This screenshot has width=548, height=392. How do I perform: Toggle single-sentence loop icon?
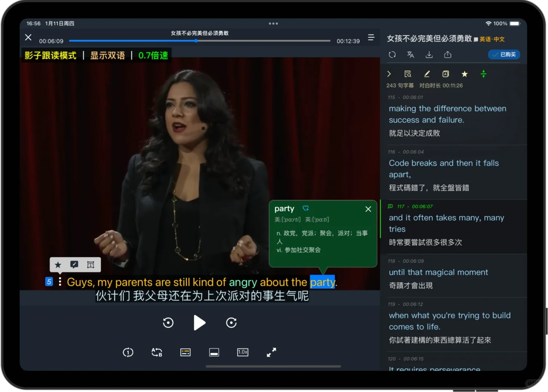pos(128,352)
